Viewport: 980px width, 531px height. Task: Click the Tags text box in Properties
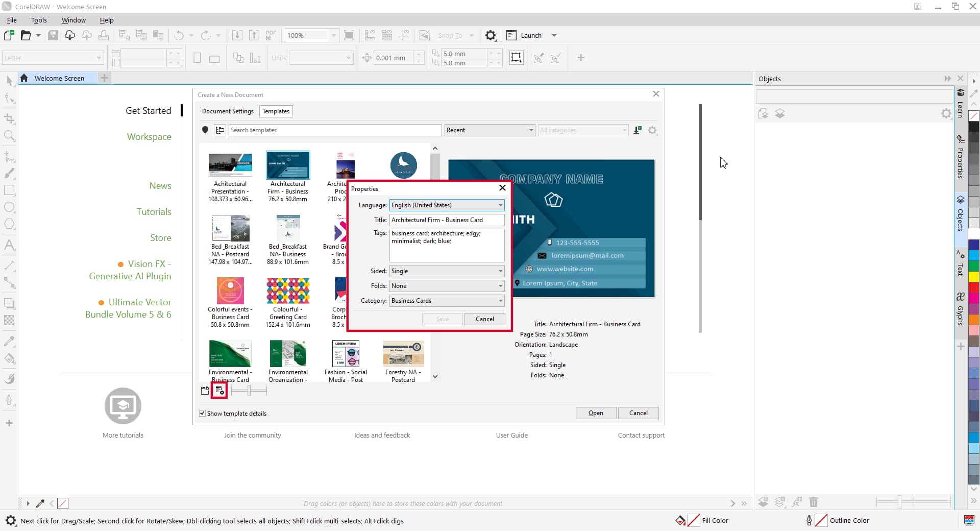pyautogui.click(x=447, y=246)
